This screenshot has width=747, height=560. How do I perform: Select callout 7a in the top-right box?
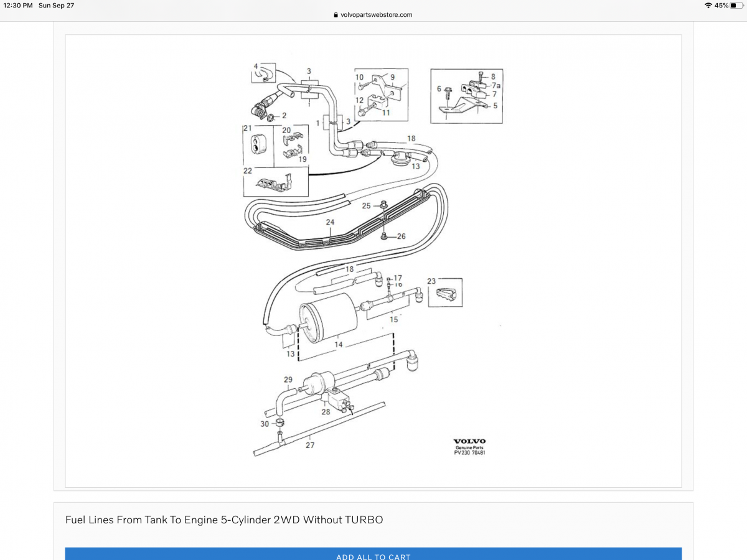pos(496,85)
